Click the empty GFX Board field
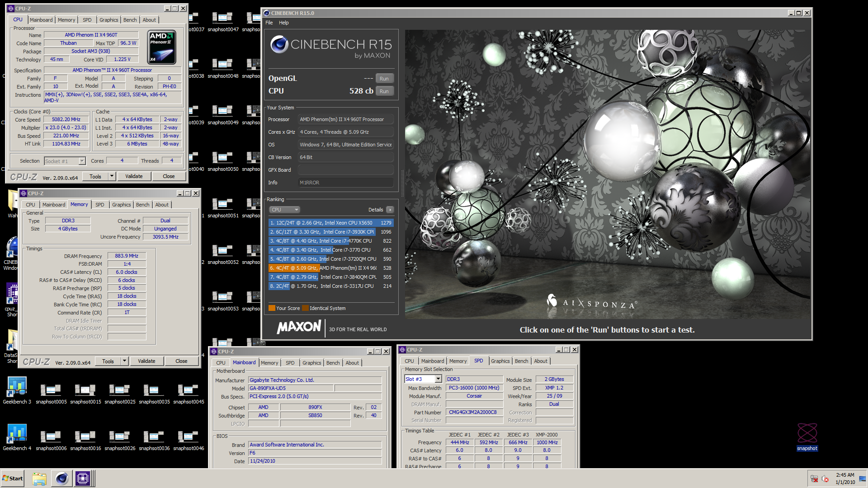Viewport: 868px width, 488px height. coord(345,170)
